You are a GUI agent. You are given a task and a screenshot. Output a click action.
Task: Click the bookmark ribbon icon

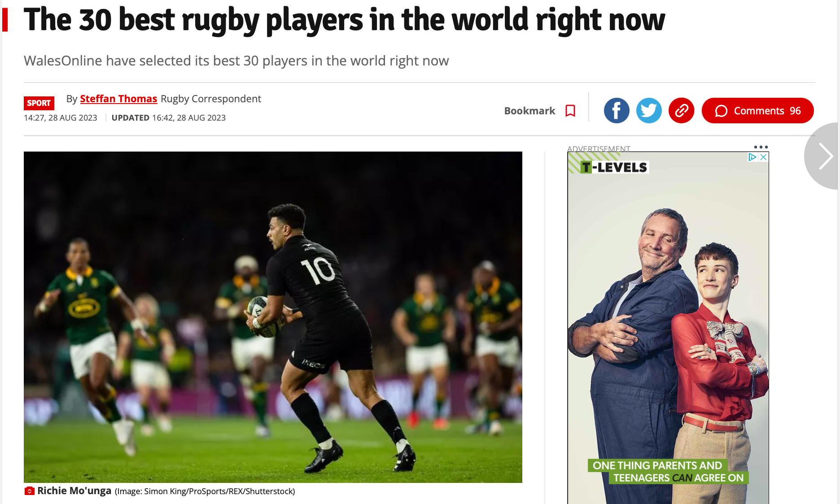570,111
